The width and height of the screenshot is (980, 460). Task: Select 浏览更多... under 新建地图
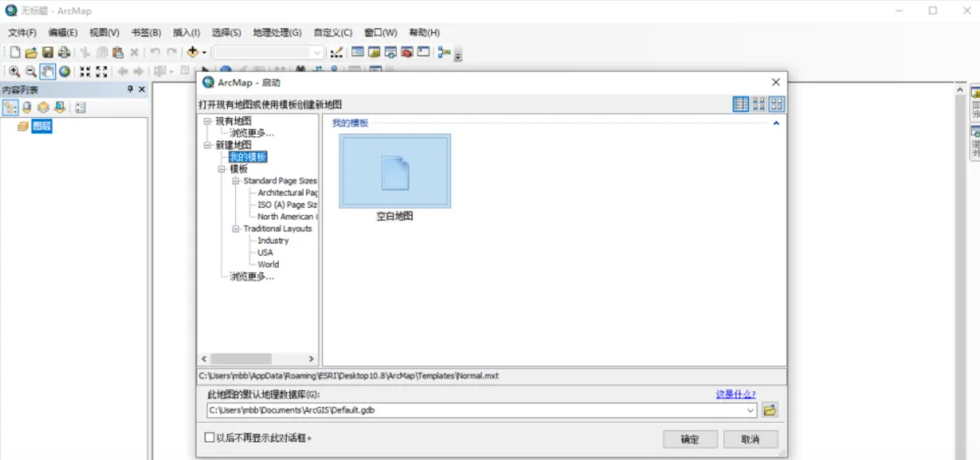point(251,276)
